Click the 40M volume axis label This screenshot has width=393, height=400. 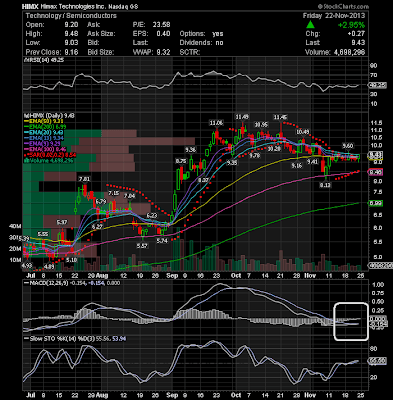click(15, 226)
